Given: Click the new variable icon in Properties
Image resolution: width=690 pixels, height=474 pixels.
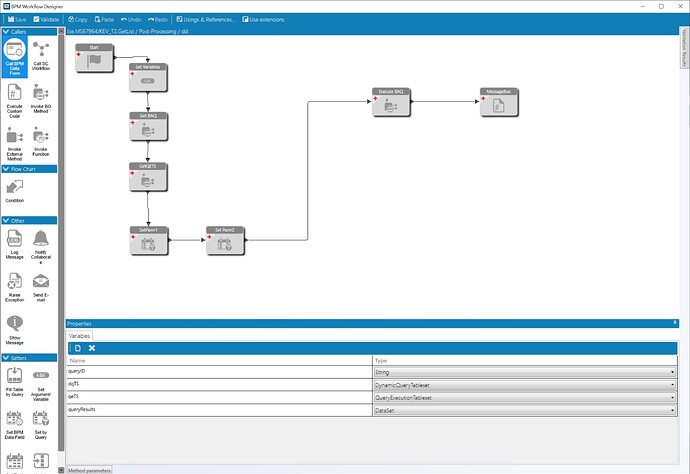Looking at the screenshot, I should point(78,348).
